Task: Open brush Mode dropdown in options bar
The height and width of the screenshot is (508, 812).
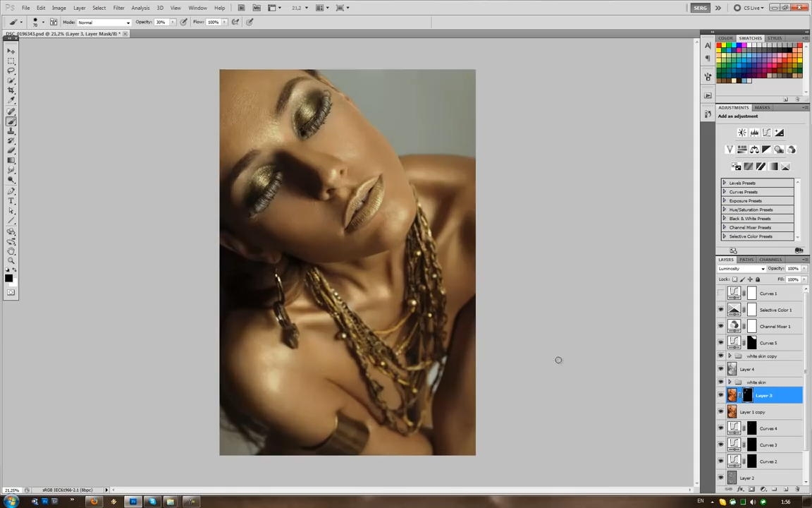Action: 104,23
